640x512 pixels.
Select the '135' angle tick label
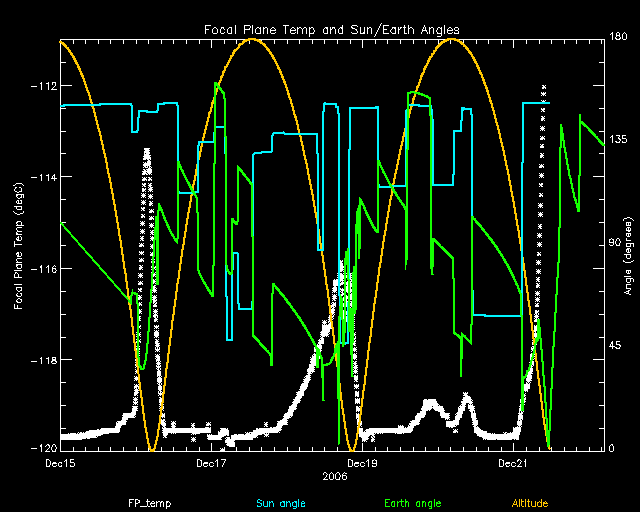pos(619,141)
